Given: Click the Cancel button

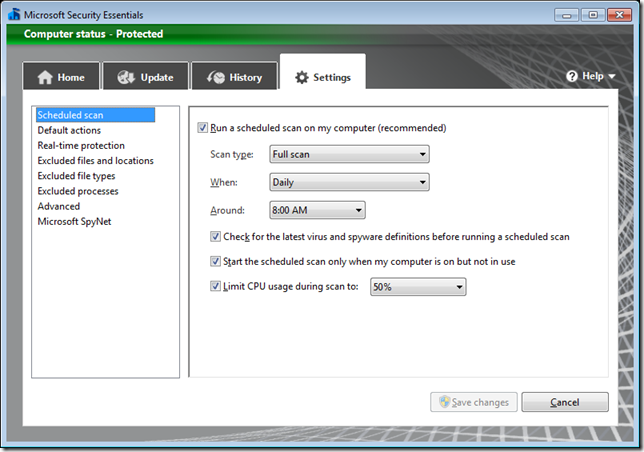Looking at the screenshot, I should point(564,402).
